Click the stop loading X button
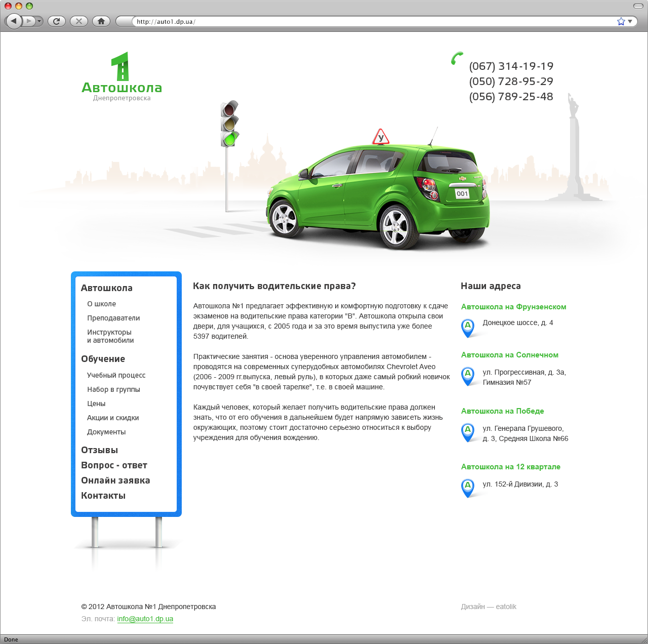This screenshot has height=644, width=648. click(x=78, y=21)
